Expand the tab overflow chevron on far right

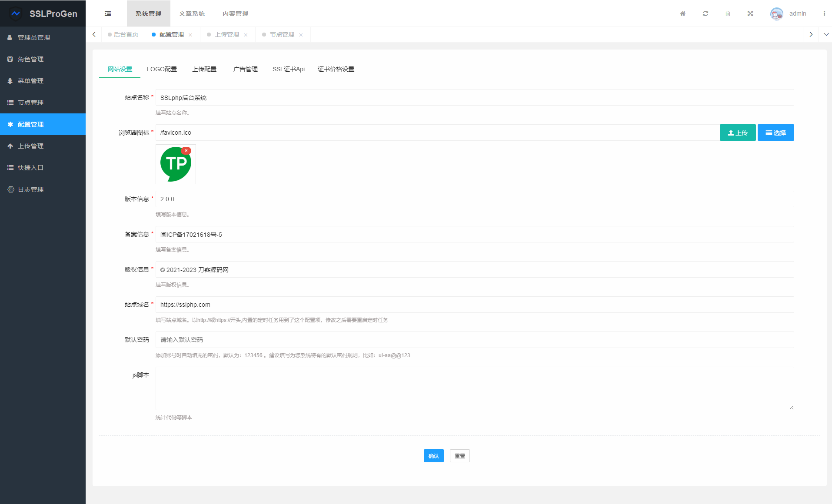click(825, 34)
